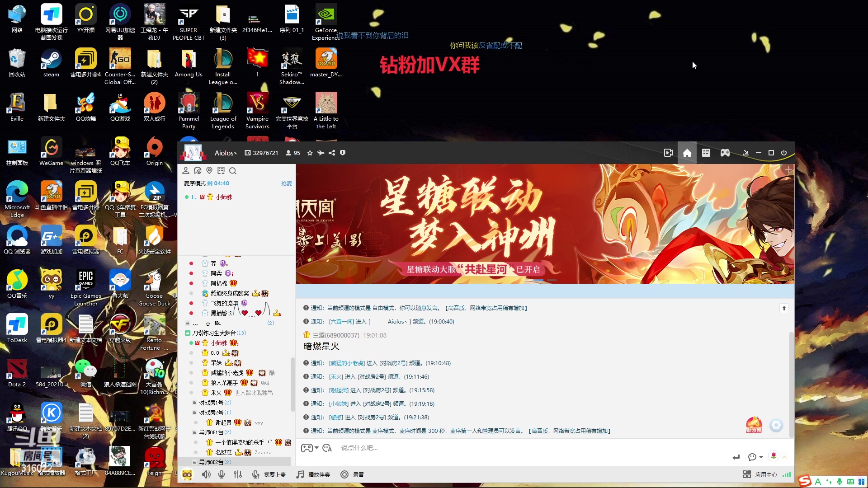Click the mini-mode arrow icon in the YY title bar
The height and width of the screenshot is (488, 868).
click(x=746, y=153)
